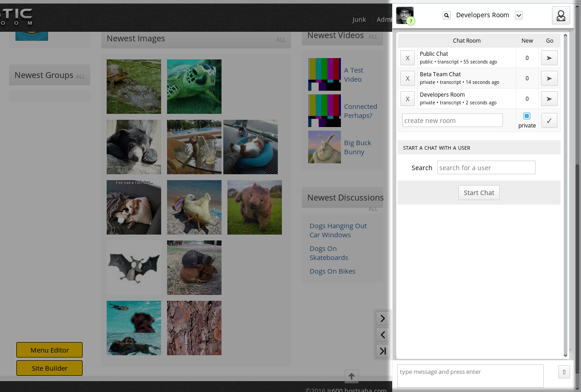
Task: Open the Junk menu item
Action: tap(359, 20)
